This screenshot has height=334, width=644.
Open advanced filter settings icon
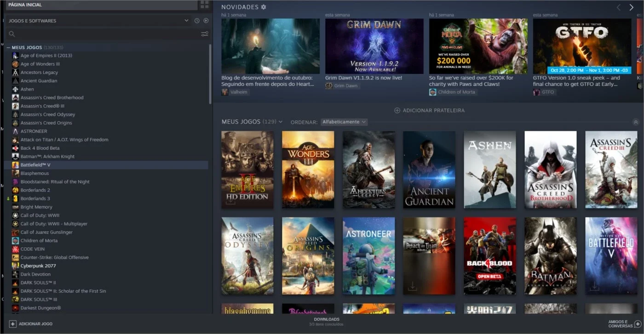click(x=205, y=34)
